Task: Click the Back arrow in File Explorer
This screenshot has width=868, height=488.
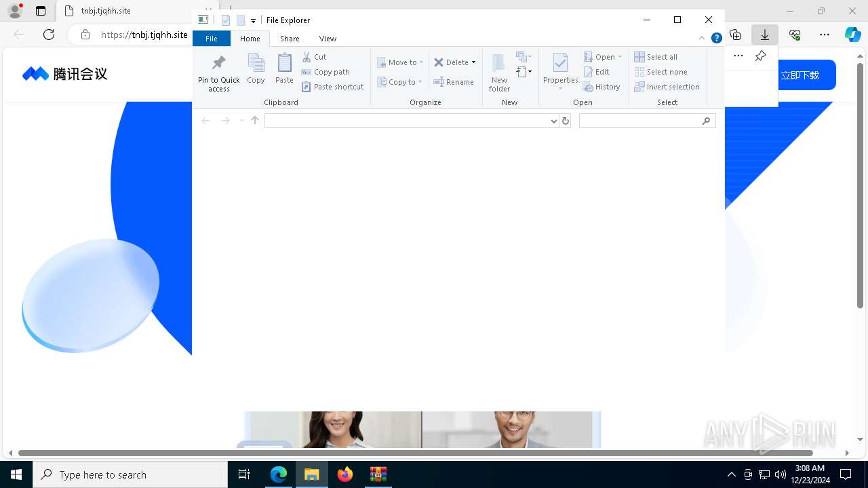Action: 205,121
